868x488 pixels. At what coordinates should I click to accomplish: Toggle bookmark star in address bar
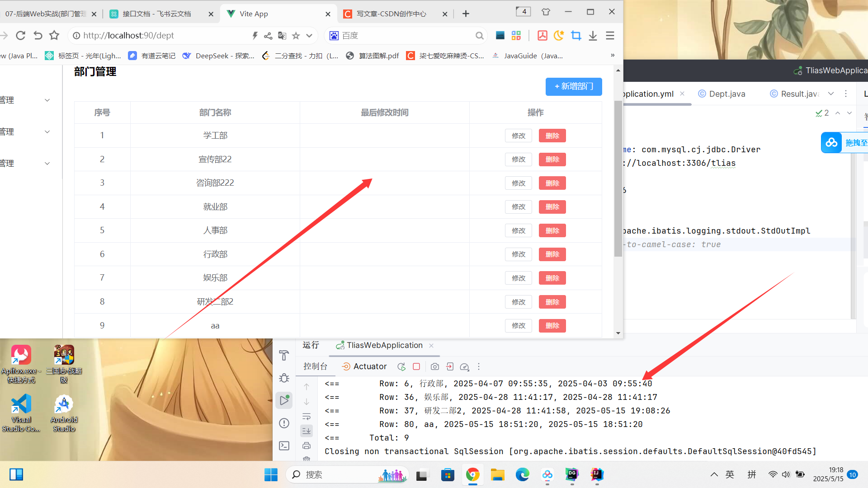point(296,36)
